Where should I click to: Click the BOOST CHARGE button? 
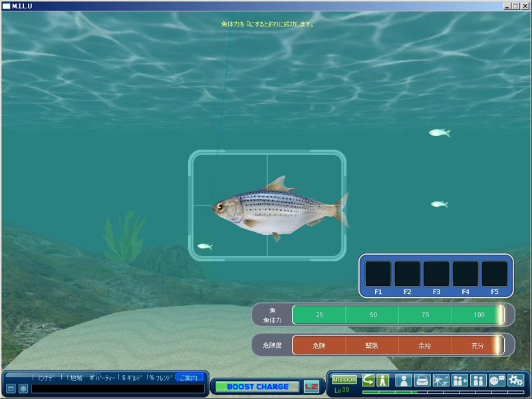pos(257,386)
